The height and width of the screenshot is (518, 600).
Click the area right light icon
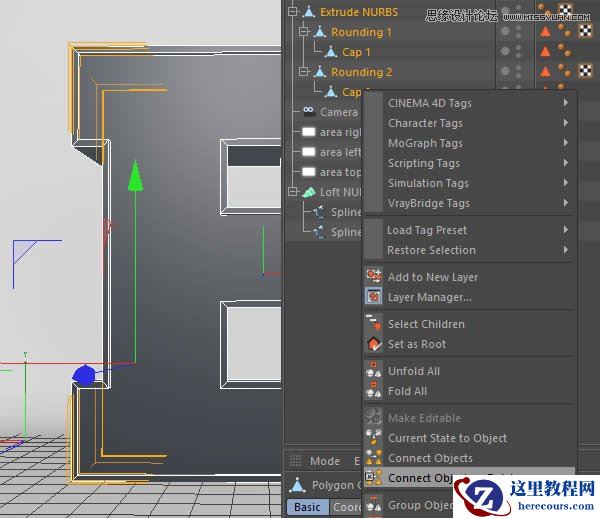click(x=308, y=132)
